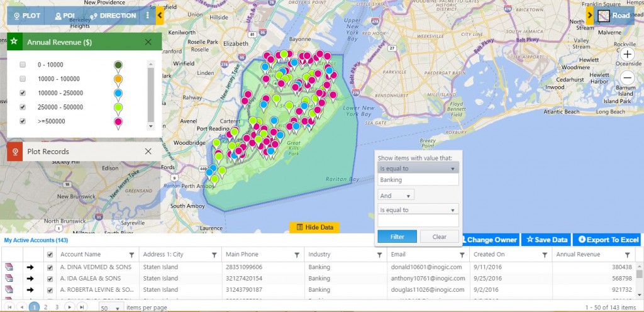Viewport: 644px width, 312px height.
Task: Click the magenta pin for >=500000
Action: [x=118, y=123]
